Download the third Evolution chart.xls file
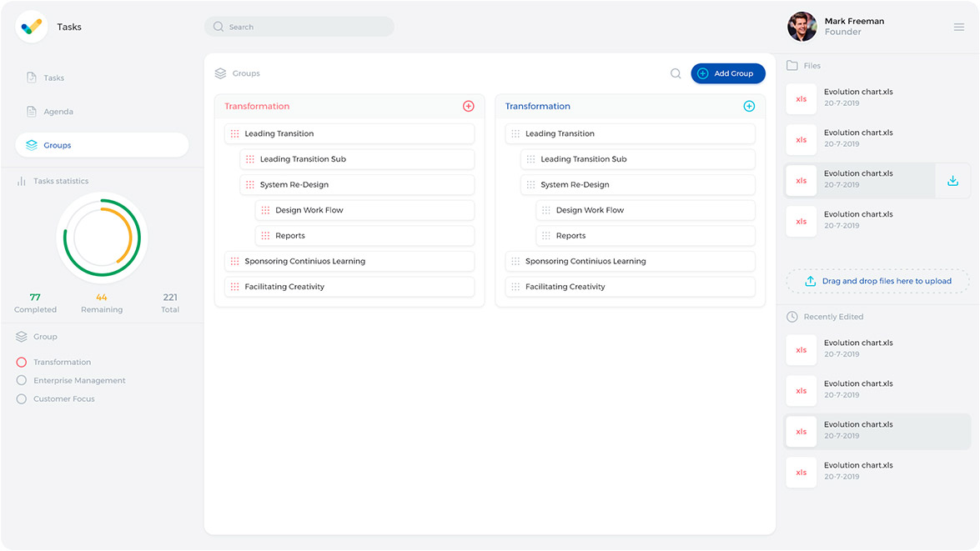 pos(952,180)
